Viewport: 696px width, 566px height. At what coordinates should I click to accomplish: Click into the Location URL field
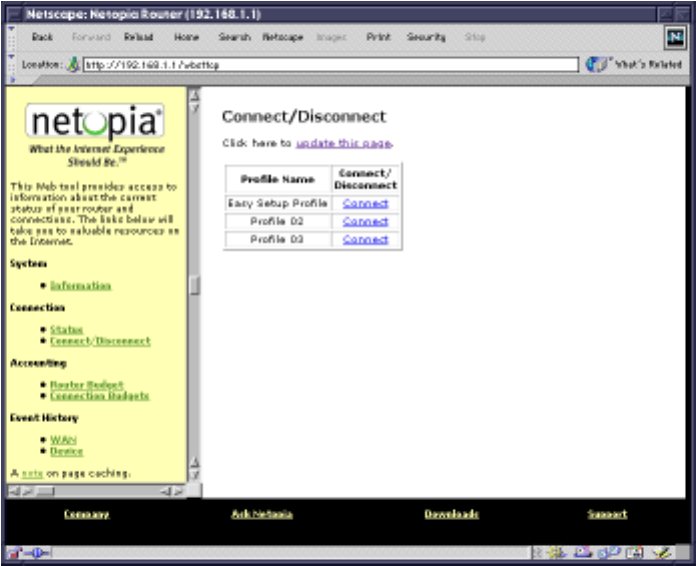tap(331, 65)
